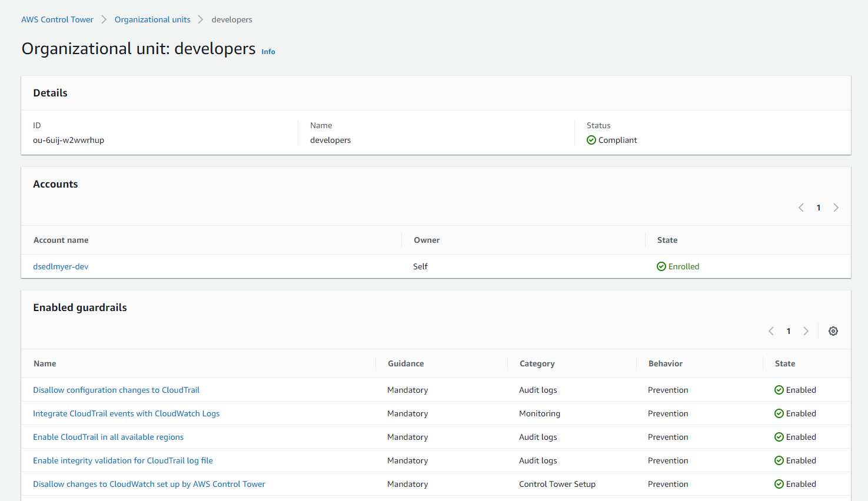Screen dimensions: 868x501
Task: Go to next page of Enabled guardrails
Action: 806,331
